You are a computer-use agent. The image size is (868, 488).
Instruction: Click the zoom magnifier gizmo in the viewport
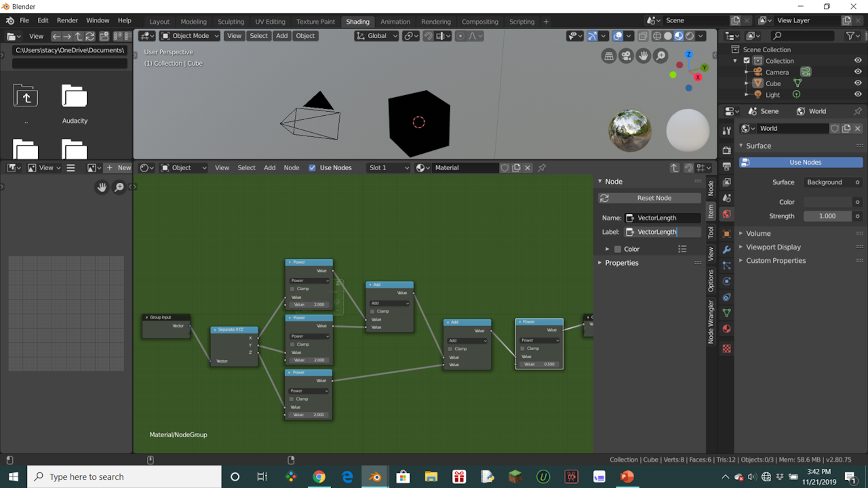click(x=660, y=56)
